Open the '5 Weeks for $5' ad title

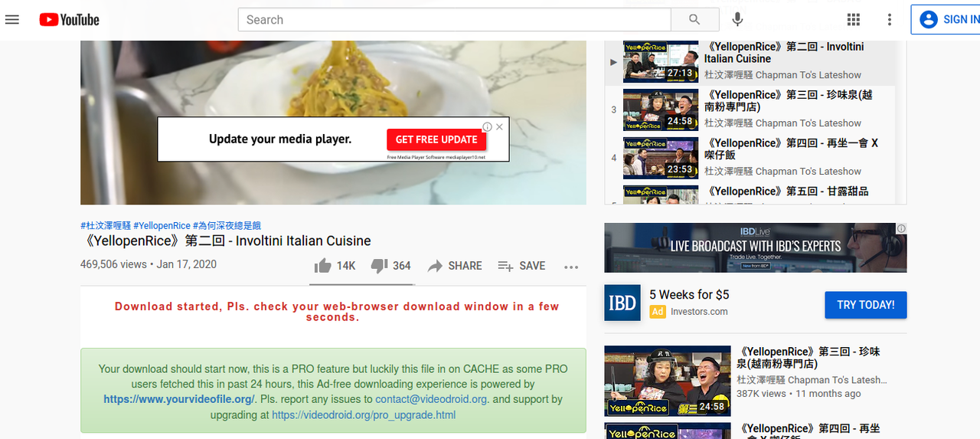(x=689, y=295)
